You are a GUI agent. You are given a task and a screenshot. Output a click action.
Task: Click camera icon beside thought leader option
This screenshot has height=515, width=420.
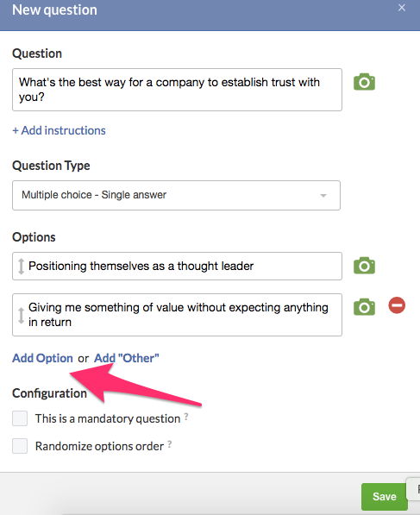point(364,266)
